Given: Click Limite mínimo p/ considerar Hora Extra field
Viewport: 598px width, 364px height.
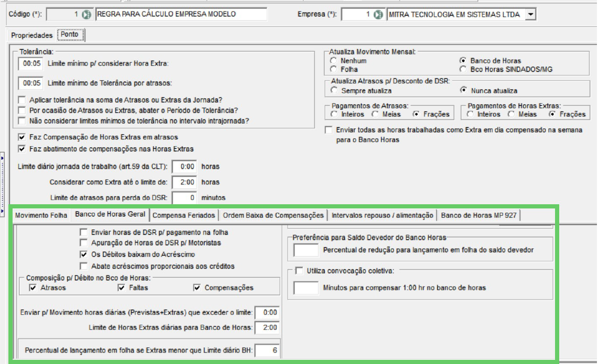Looking at the screenshot, I should point(30,64).
